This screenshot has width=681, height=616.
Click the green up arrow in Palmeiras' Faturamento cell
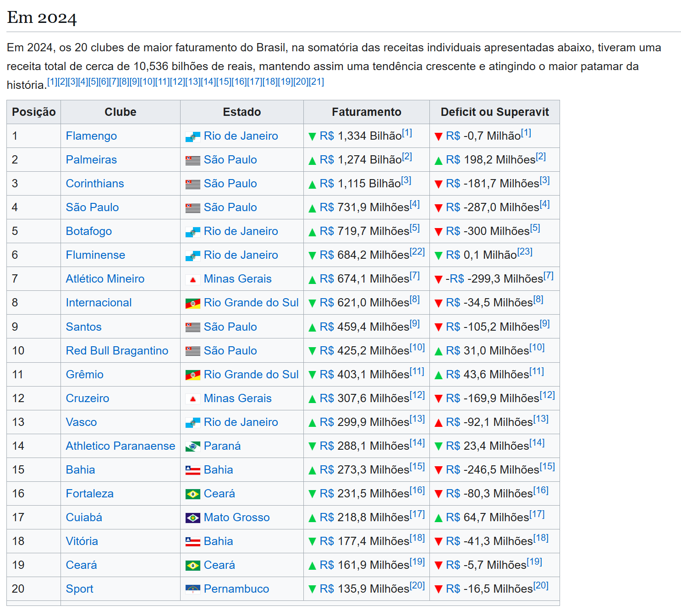tap(312, 160)
